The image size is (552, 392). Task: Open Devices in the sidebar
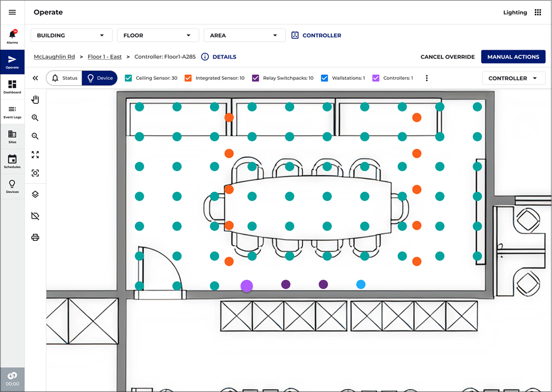point(12,186)
